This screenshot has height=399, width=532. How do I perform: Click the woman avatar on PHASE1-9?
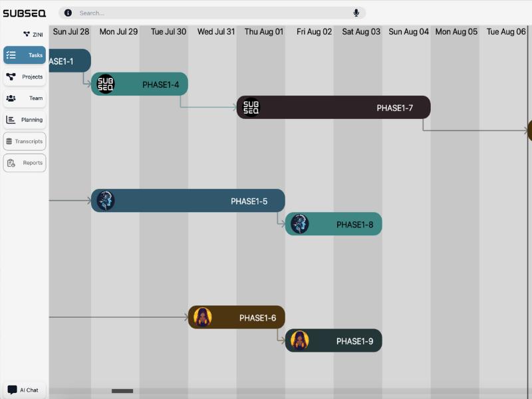point(300,340)
